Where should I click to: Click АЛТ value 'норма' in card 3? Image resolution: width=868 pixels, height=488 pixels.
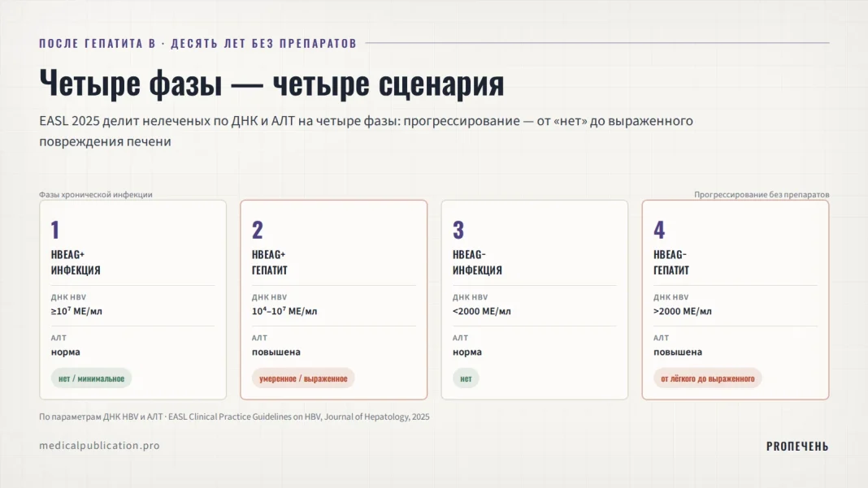pyautogui.click(x=467, y=352)
